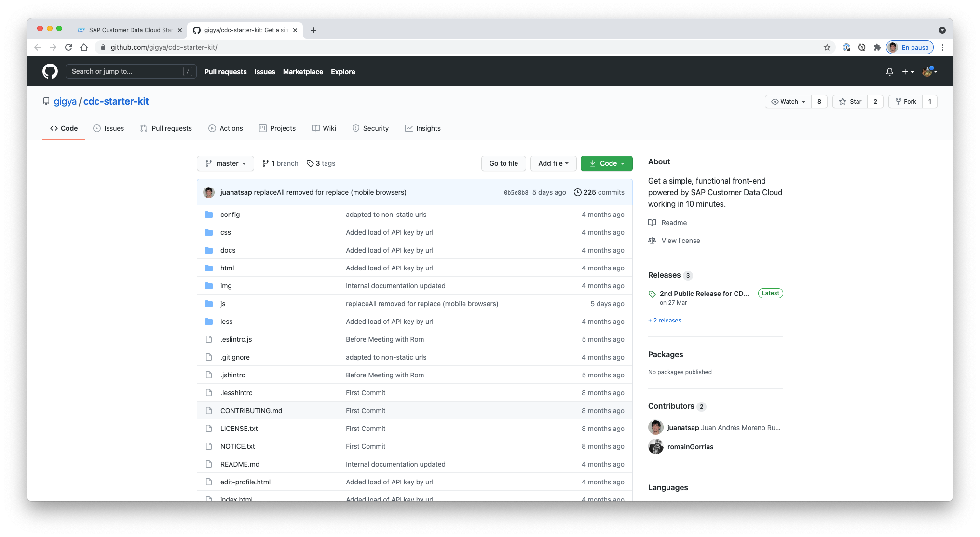This screenshot has height=537, width=980.
Task: Focus the Search or jump to field
Action: point(131,71)
